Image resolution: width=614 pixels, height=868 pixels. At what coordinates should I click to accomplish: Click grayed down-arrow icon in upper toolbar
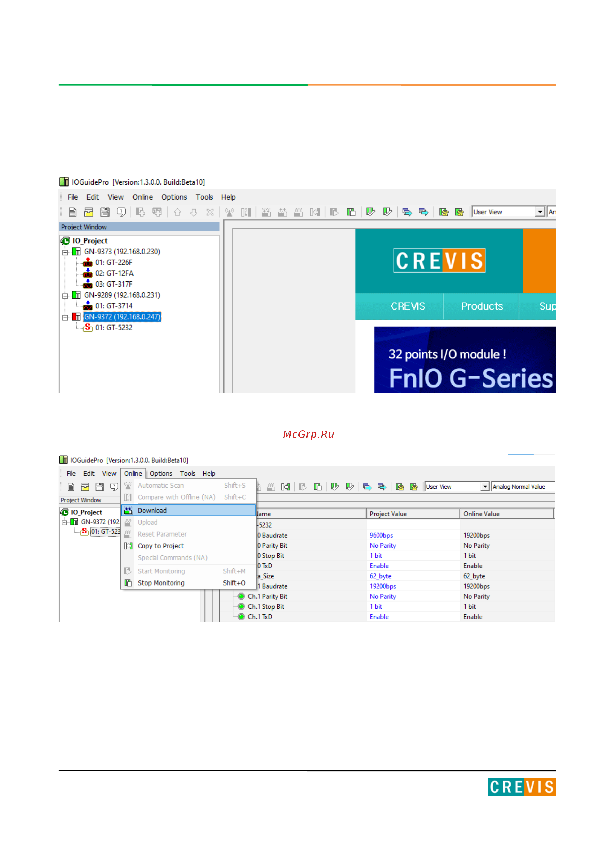194,212
